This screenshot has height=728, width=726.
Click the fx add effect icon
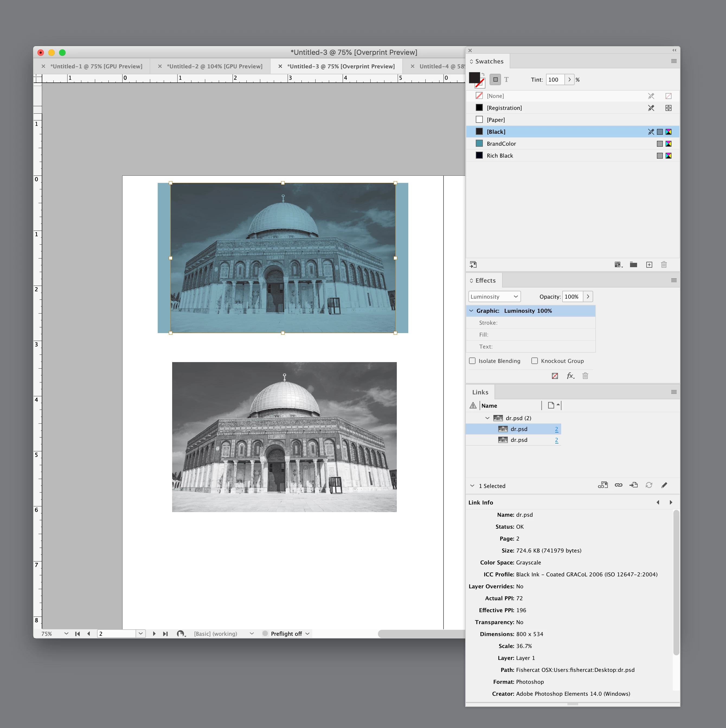pyautogui.click(x=570, y=376)
